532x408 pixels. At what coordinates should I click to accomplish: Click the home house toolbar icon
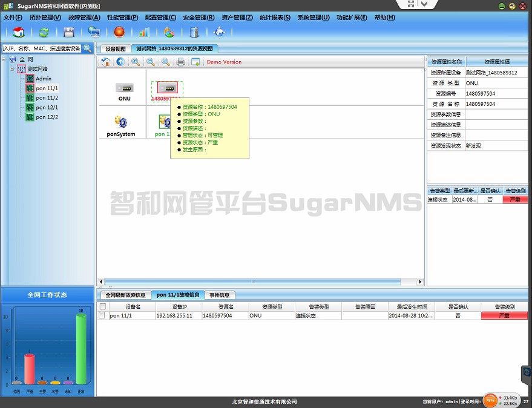point(19,32)
